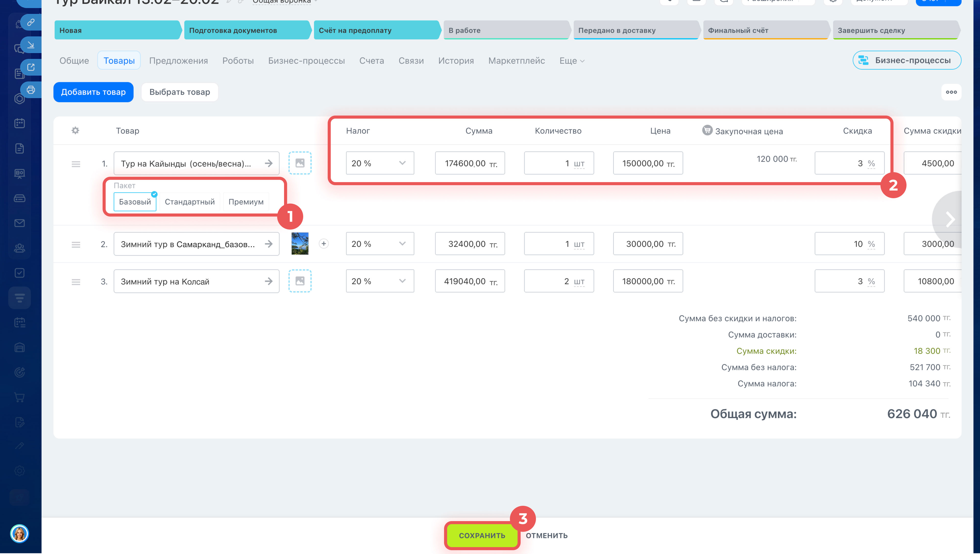Click the print icon in the side panel
Viewport: 980px width, 554px height.
(x=31, y=90)
